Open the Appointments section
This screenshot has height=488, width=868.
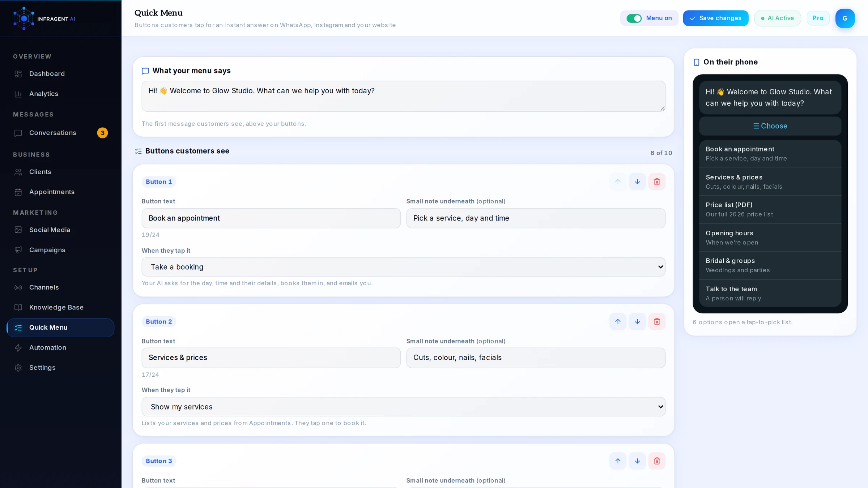click(x=60, y=192)
